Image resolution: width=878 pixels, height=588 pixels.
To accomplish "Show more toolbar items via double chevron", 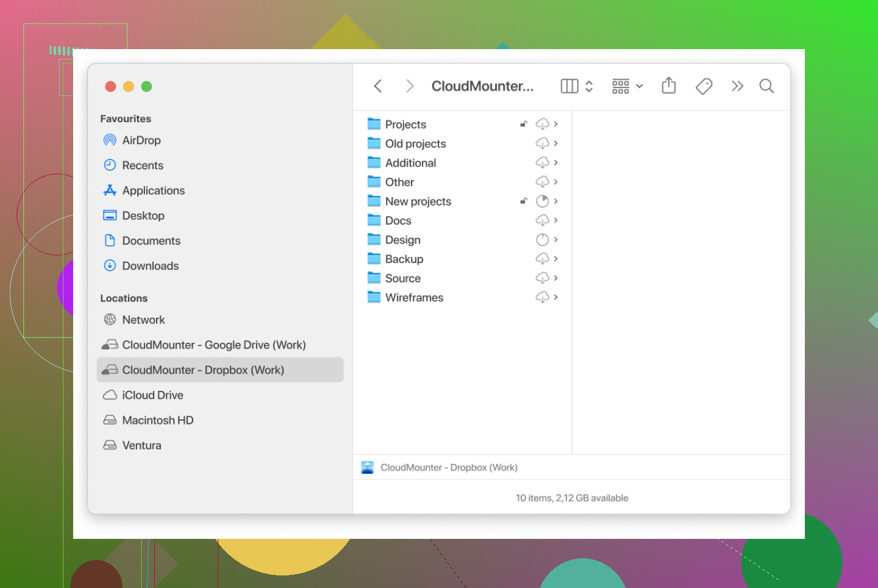I will pos(737,86).
